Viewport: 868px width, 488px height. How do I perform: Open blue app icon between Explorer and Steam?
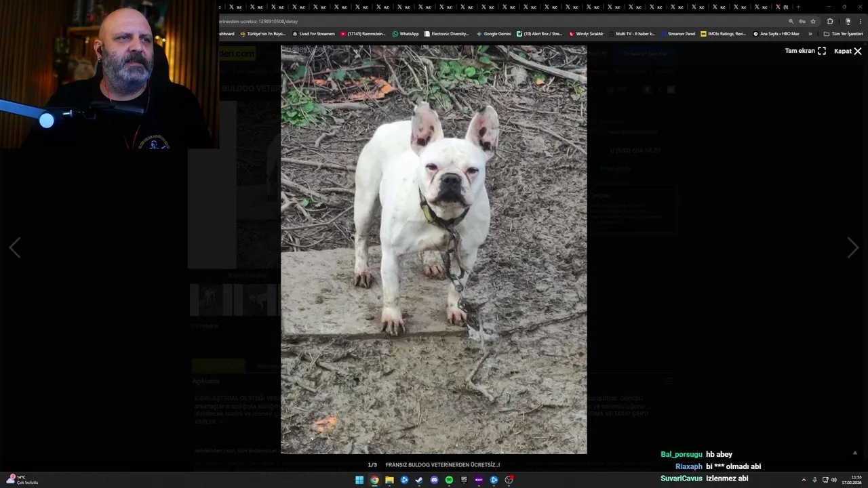click(404, 480)
